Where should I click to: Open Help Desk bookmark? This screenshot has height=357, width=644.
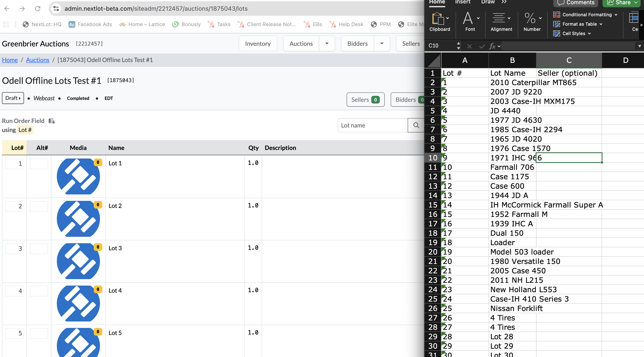pyautogui.click(x=346, y=24)
